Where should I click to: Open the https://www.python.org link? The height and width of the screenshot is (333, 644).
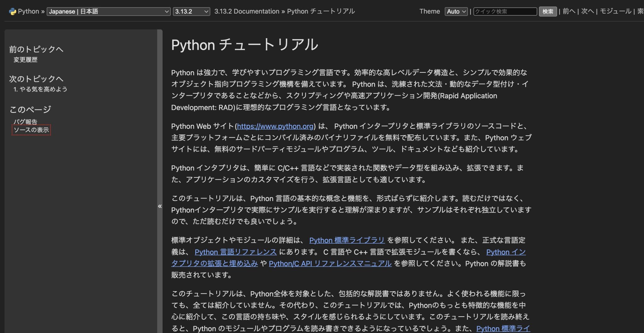275,126
